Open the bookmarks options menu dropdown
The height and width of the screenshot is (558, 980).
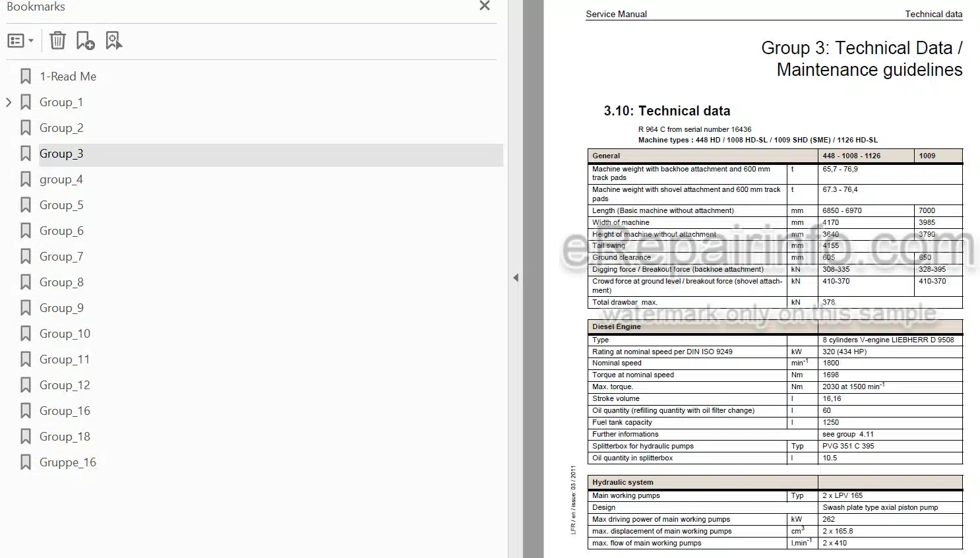pyautogui.click(x=20, y=41)
